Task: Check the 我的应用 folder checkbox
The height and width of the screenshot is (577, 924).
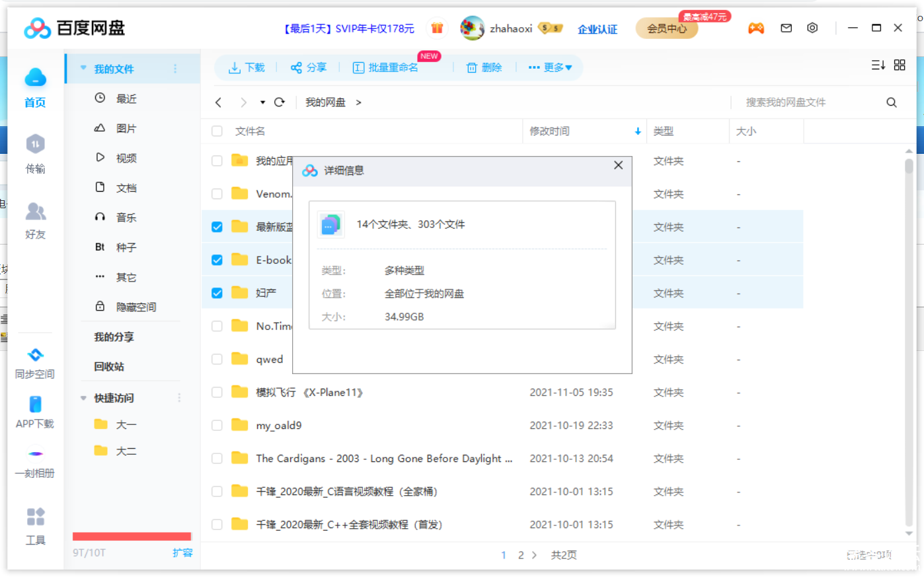Action: tap(217, 161)
